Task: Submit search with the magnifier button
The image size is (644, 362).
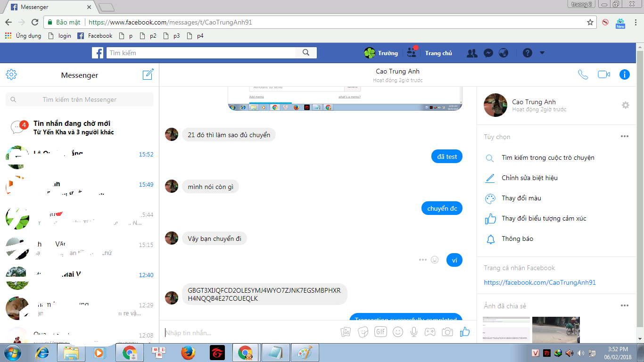Action: click(x=306, y=53)
